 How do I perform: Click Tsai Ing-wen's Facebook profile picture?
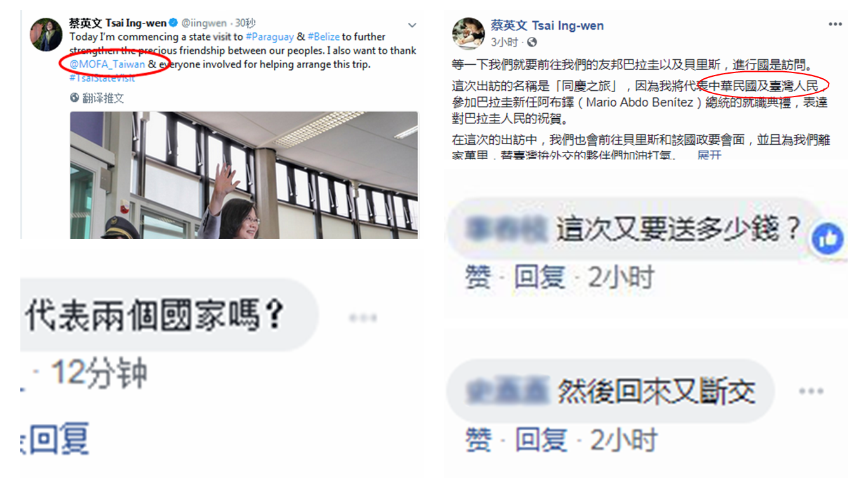[468, 34]
